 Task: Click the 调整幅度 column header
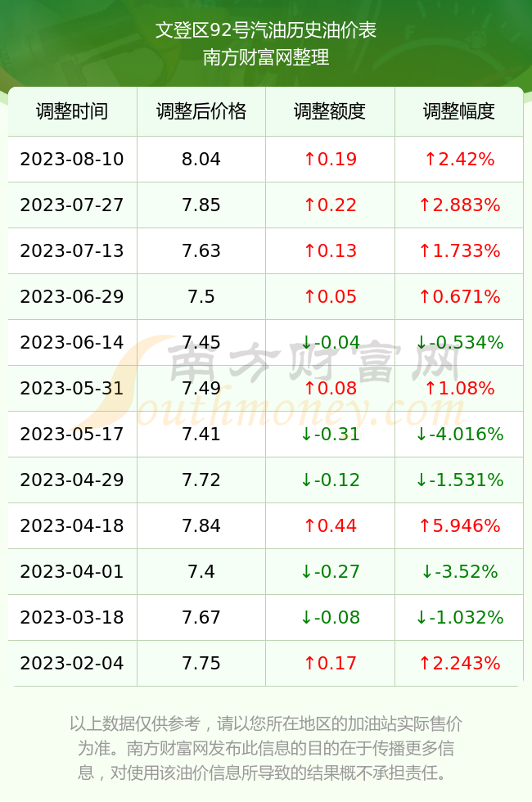(459, 111)
